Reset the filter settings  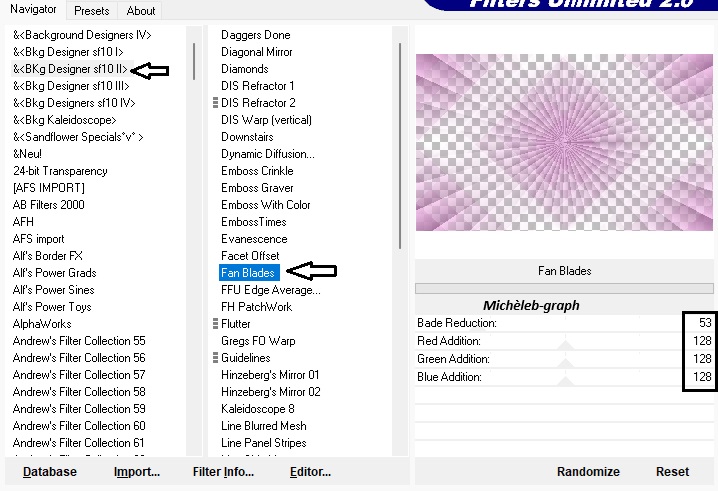672,472
